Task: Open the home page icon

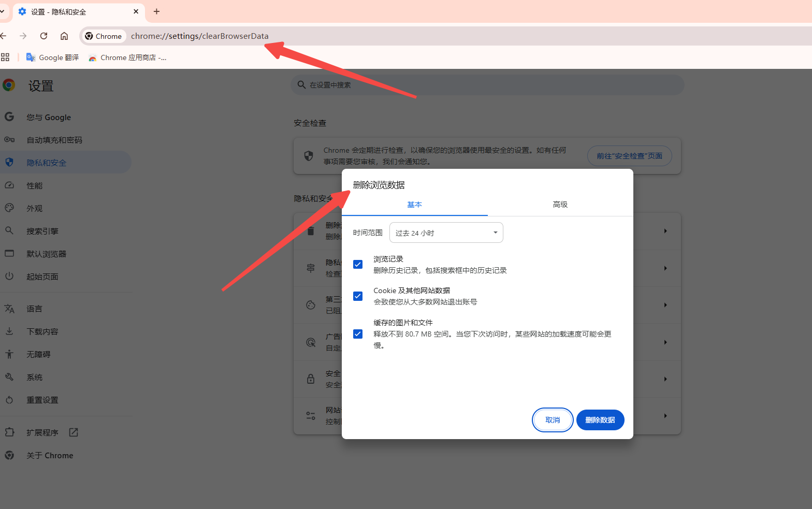Action: pos(64,36)
